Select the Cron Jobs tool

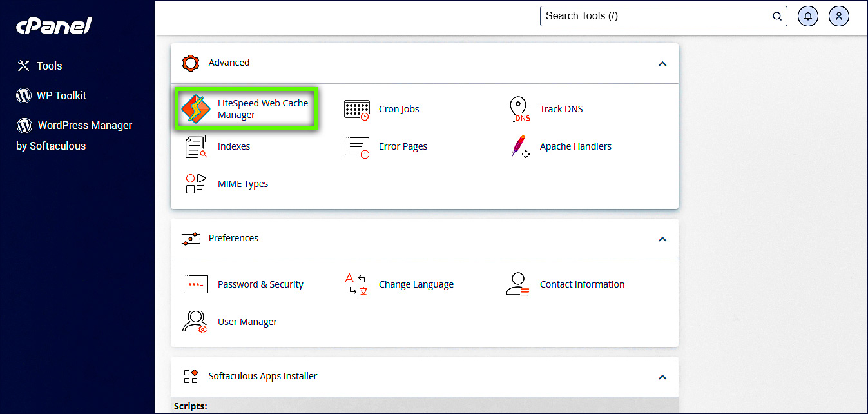[398, 109]
